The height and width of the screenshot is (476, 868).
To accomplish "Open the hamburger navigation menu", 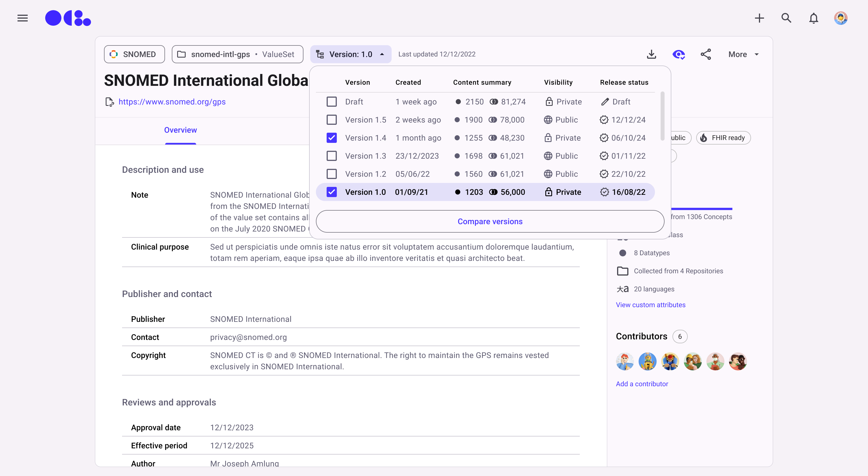I will click(x=23, y=18).
